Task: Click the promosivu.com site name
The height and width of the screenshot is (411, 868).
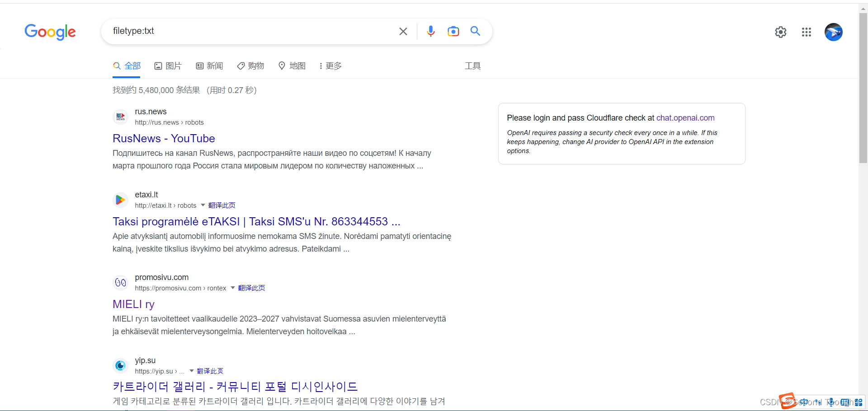Action: 162,277
